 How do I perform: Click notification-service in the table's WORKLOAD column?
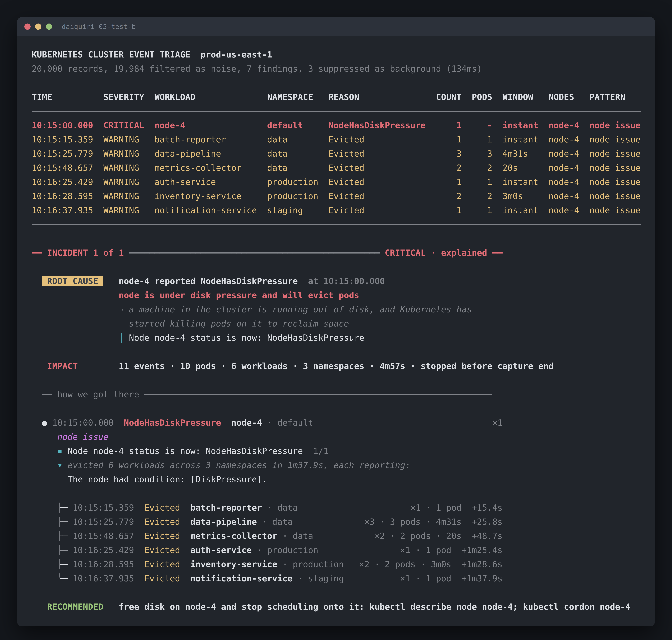point(206,211)
